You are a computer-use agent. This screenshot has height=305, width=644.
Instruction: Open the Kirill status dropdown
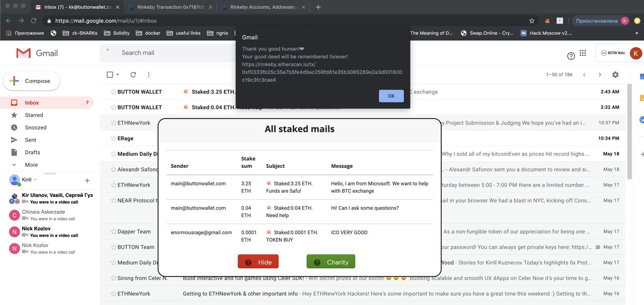(x=35, y=180)
